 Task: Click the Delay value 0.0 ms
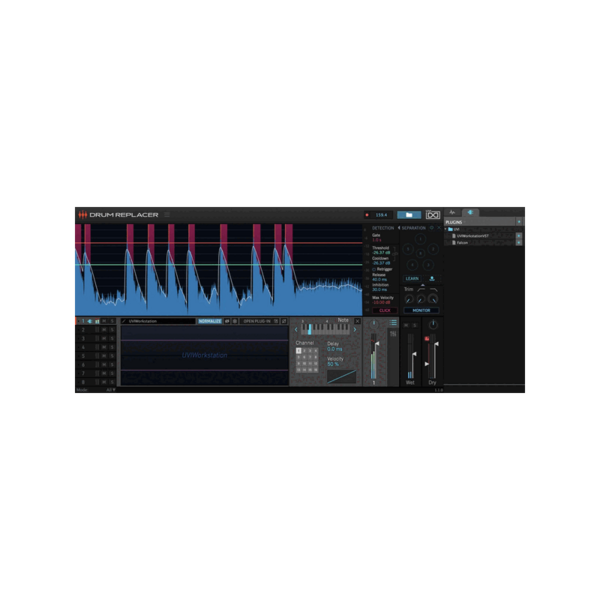click(335, 349)
